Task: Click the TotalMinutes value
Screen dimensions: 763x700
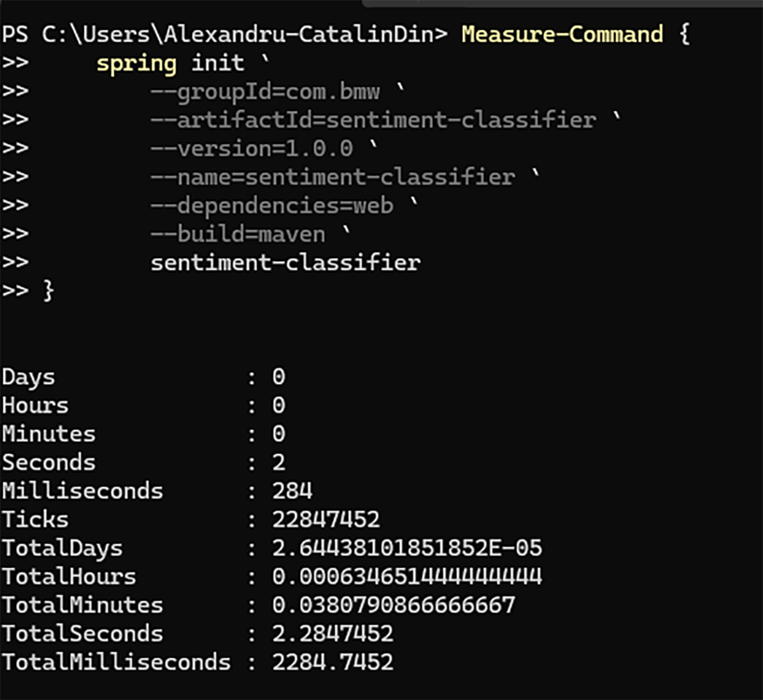Action: (394, 605)
